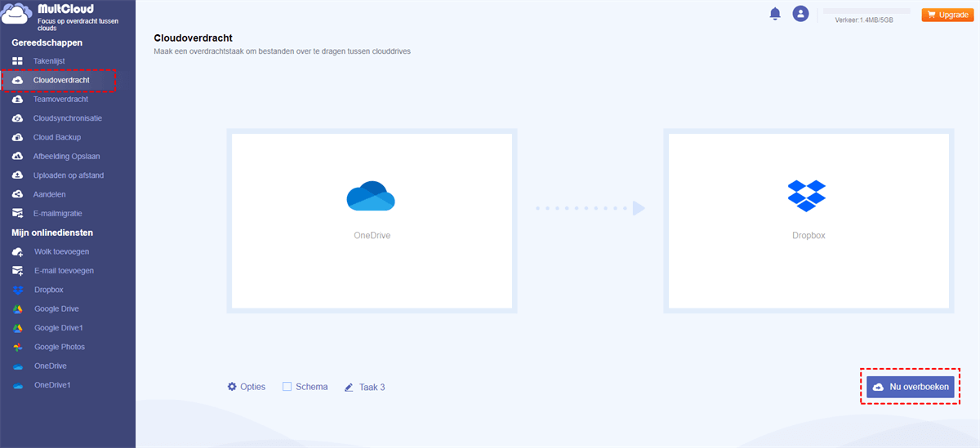Click the large Dropbox logo

click(807, 196)
